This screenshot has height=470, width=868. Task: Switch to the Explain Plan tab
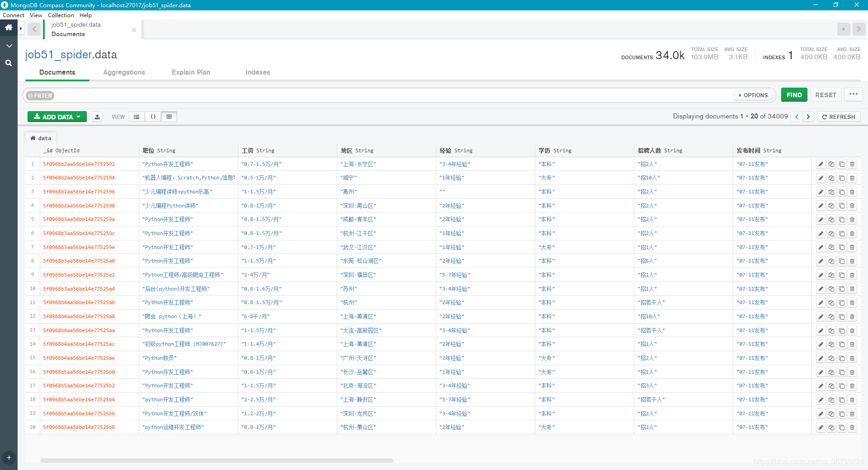(191, 72)
